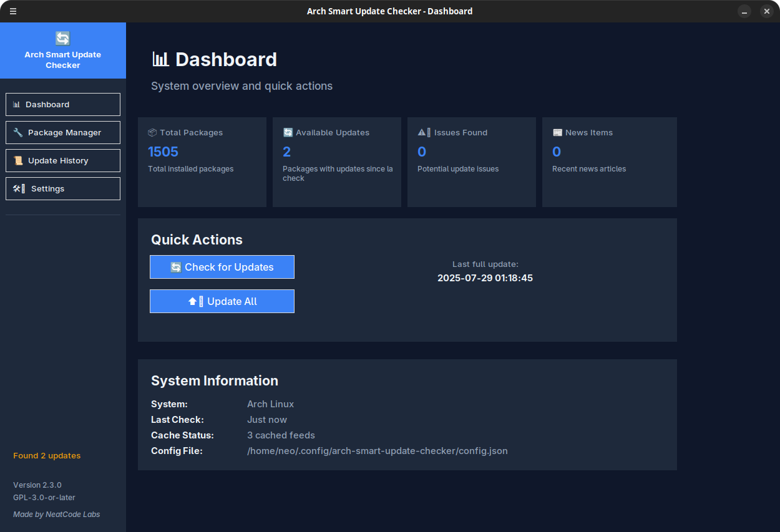Screen dimensions: 780x532
Task: Minimize the Arch Smart Update Checker window
Action: pyautogui.click(x=744, y=11)
